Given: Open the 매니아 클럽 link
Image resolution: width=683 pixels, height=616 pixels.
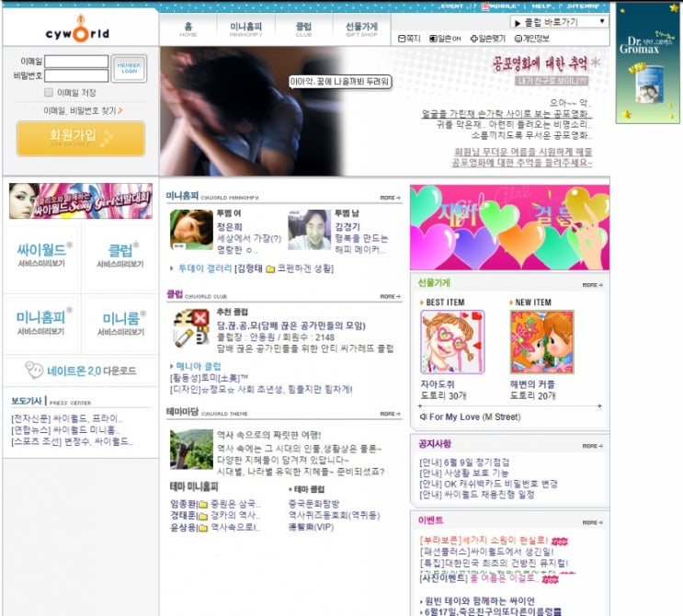Looking at the screenshot, I should coord(199,366).
